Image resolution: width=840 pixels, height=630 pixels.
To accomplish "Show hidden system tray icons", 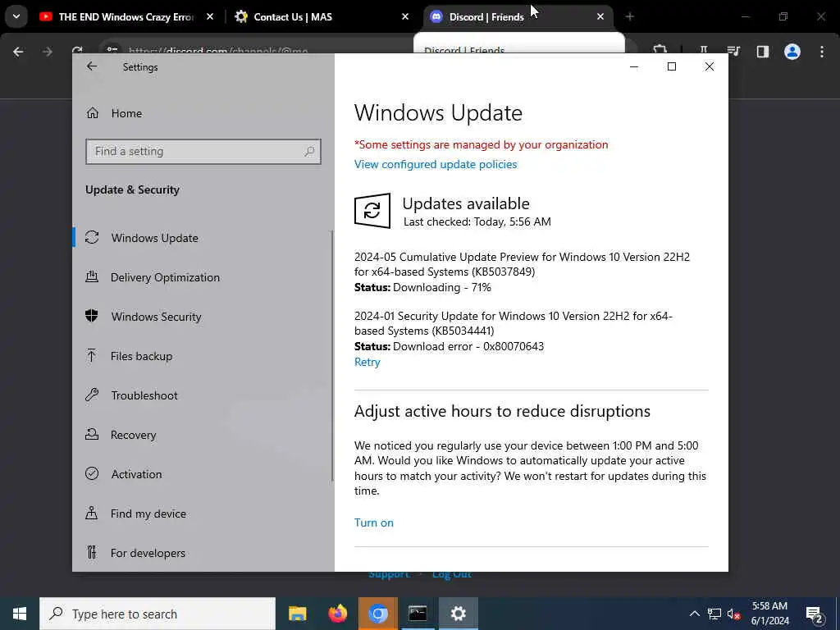I will tap(694, 614).
